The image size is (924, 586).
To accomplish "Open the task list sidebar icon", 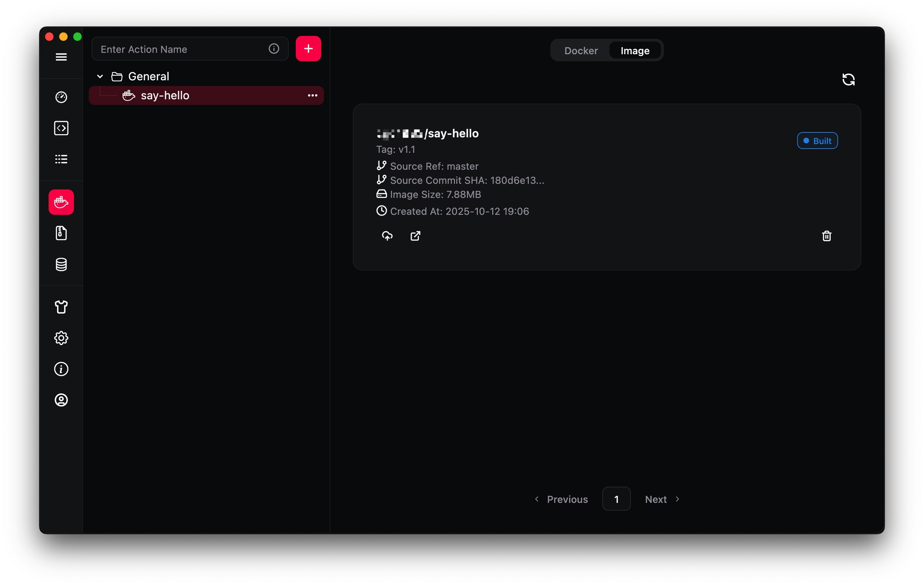I will click(61, 159).
